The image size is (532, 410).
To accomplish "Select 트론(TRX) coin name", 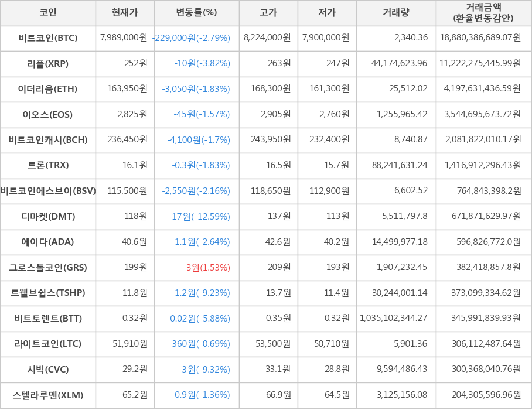I will pos(48,165).
